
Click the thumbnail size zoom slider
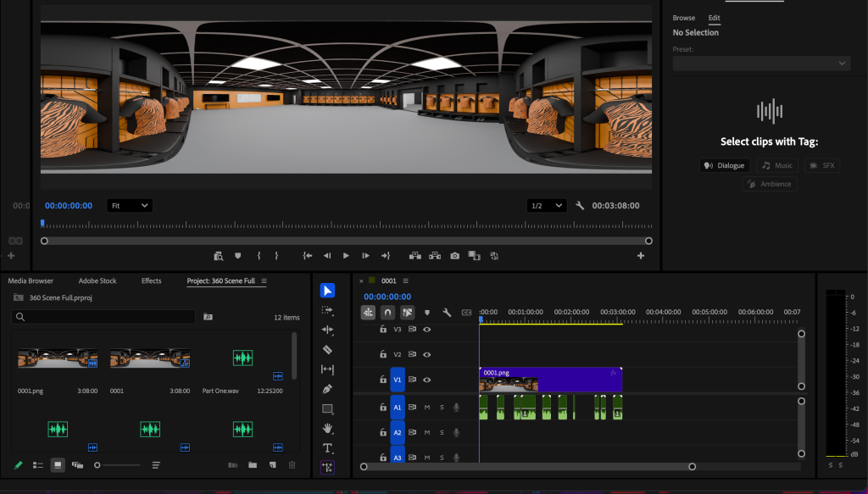(x=98, y=465)
